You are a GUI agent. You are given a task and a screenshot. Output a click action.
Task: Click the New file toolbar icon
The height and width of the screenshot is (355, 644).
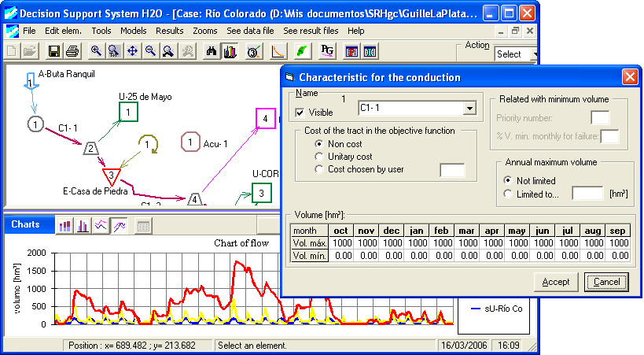12,51
